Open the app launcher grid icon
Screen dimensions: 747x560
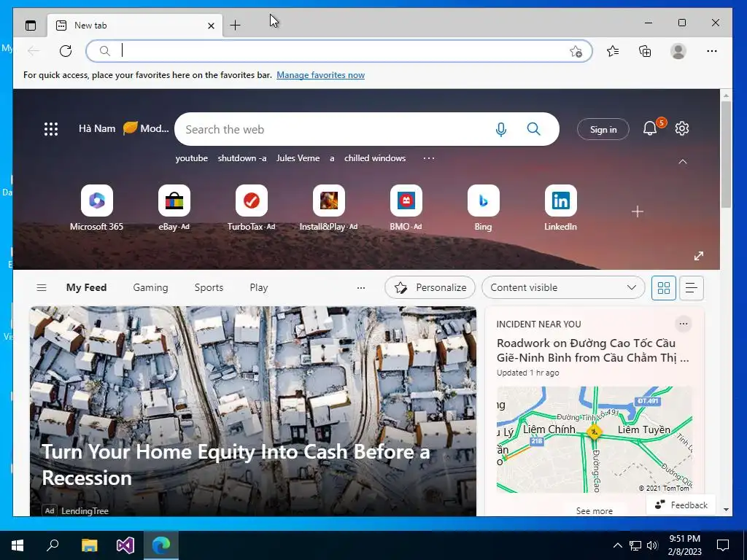pos(51,129)
